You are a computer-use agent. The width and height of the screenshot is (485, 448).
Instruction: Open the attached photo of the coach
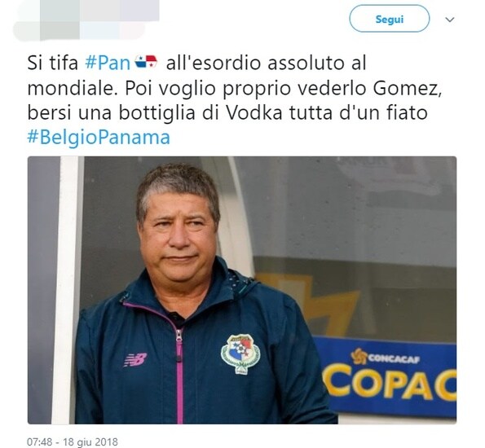(x=242, y=290)
